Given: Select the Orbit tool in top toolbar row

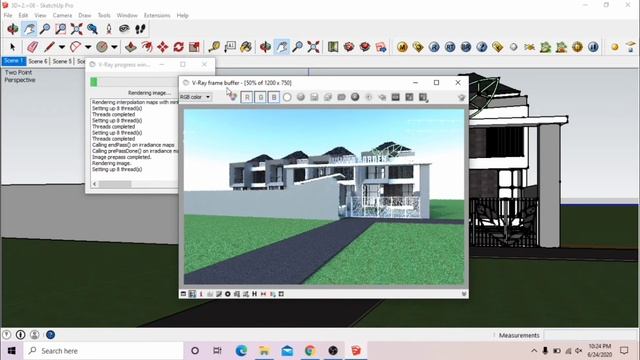Looking at the screenshot, I should (13, 29).
